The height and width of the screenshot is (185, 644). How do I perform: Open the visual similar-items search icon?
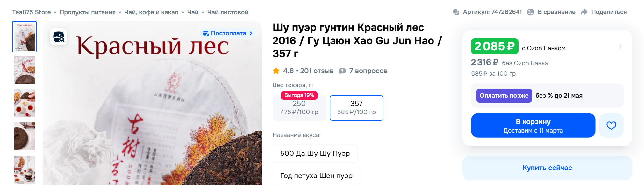(59, 37)
